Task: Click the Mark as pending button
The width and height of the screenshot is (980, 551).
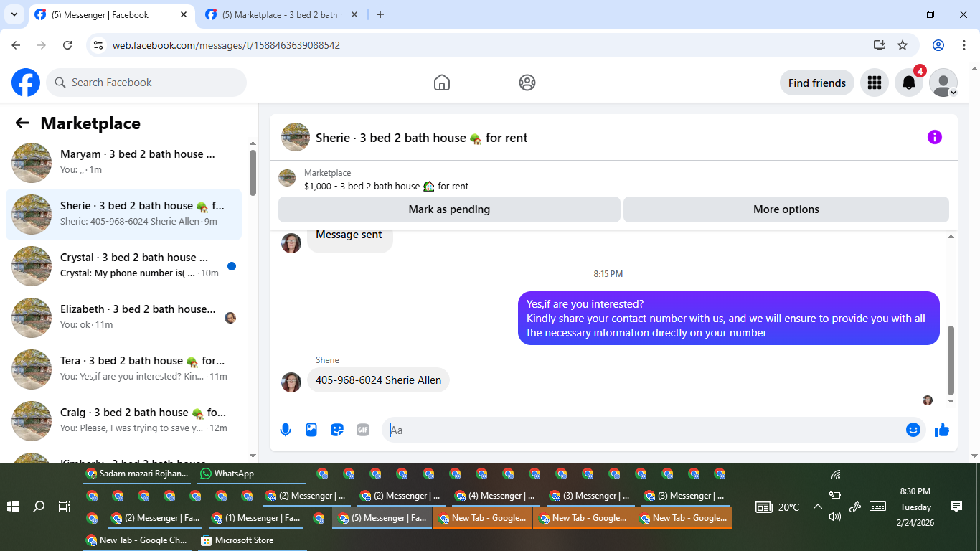Action: coord(449,209)
